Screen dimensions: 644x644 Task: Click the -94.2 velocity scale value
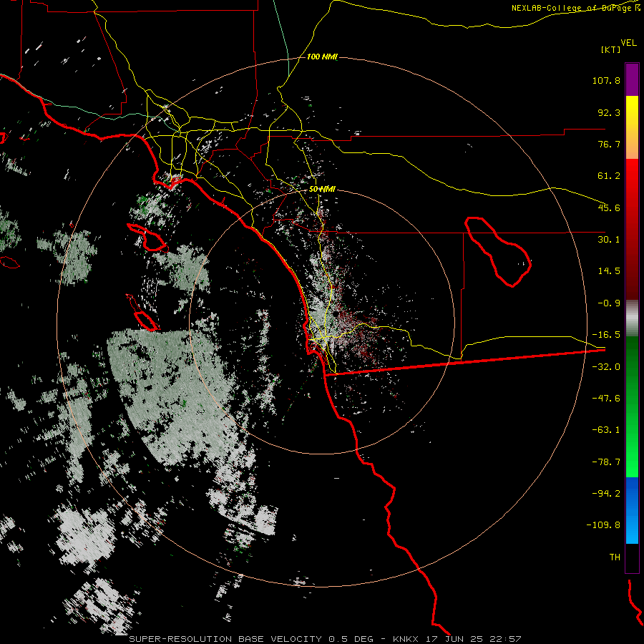click(x=606, y=494)
